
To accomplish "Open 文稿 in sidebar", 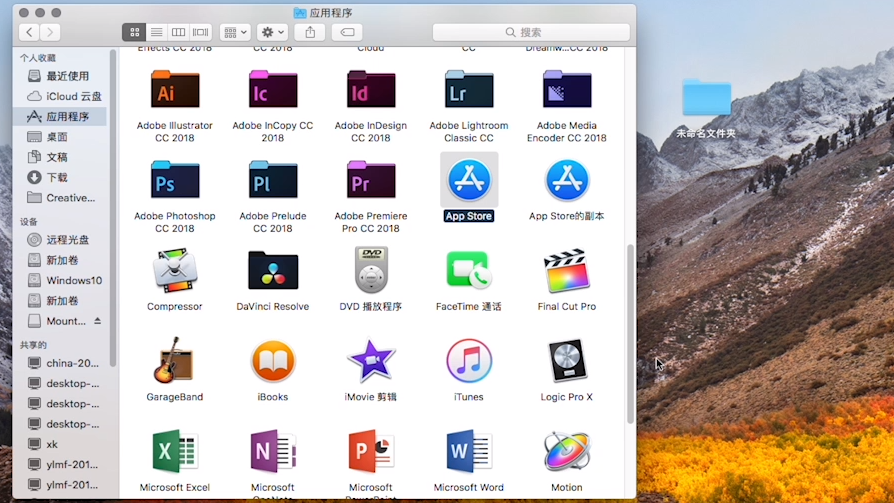I will 59,157.
